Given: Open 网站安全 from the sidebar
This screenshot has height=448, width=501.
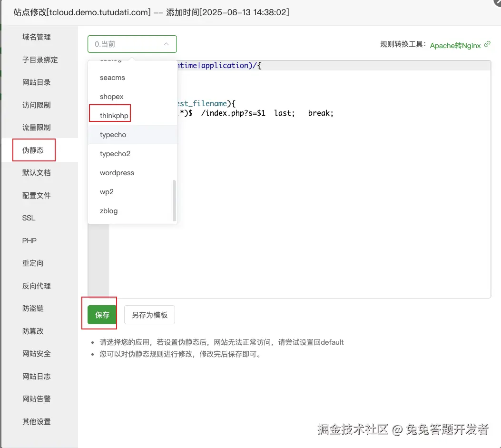Looking at the screenshot, I should click(37, 353).
